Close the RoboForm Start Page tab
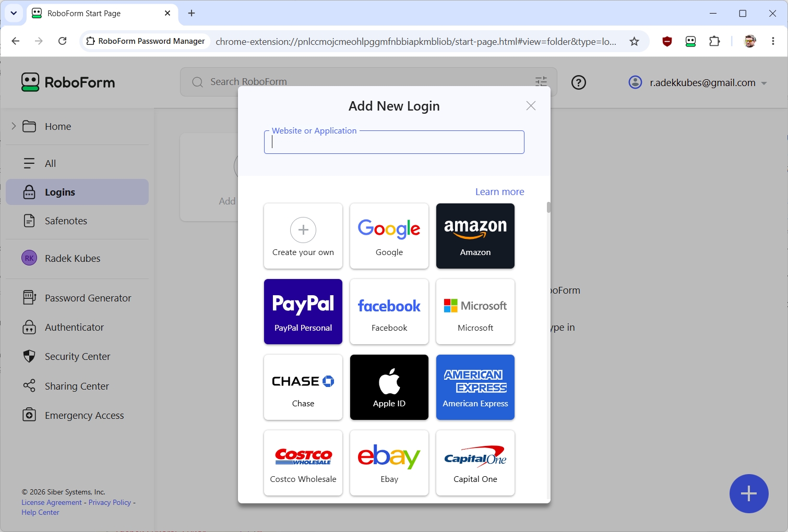Viewport: 788px width, 532px height. pos(168,13)
